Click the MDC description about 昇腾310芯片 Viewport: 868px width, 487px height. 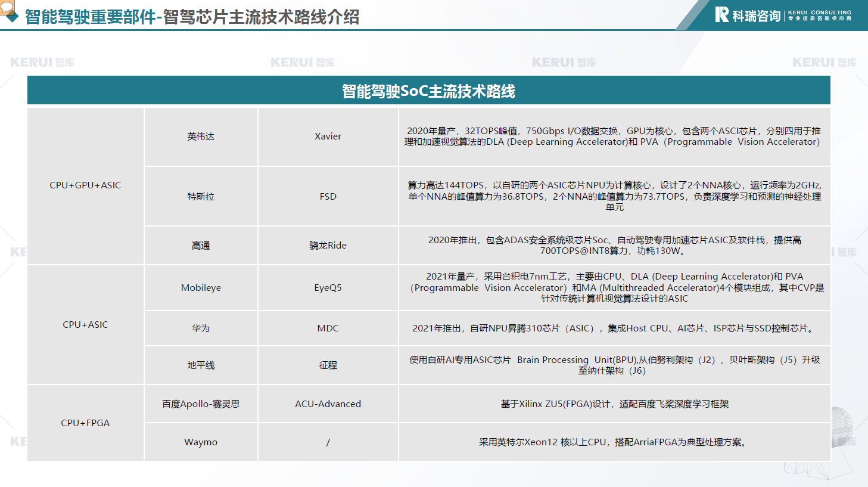click(614, 328)
